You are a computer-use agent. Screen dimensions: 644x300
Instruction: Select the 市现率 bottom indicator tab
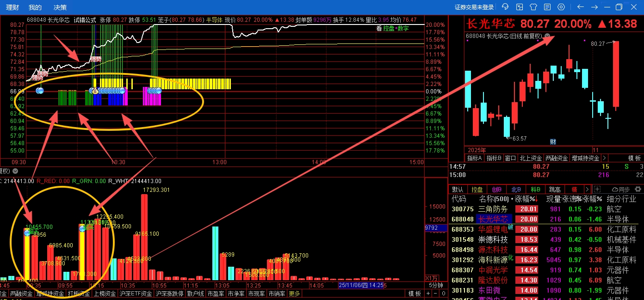256,294
